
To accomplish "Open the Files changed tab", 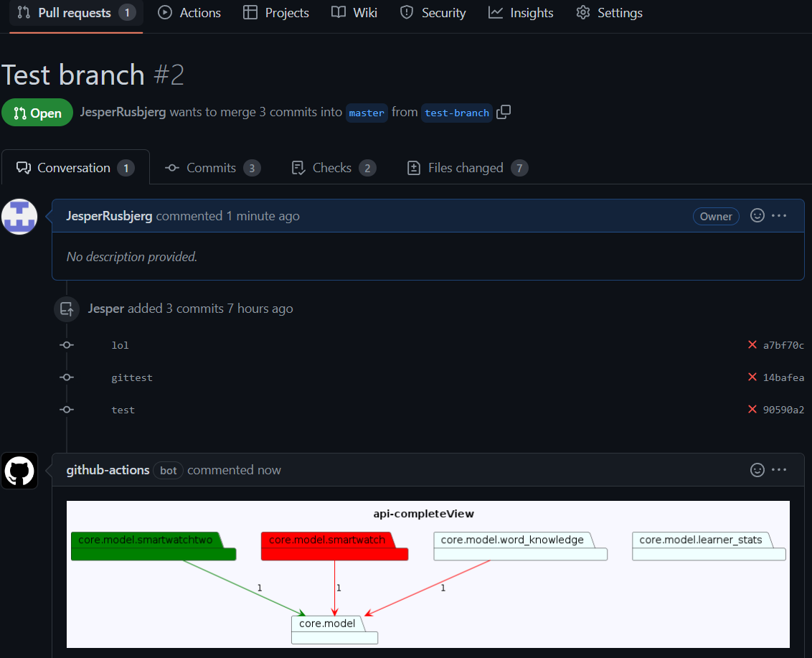I will coord(466,167).
